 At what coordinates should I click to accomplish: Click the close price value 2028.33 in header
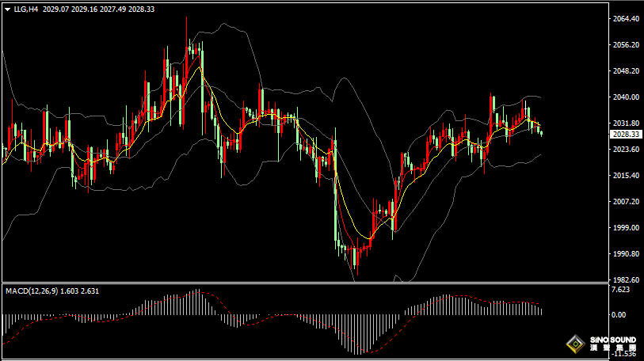141,9
